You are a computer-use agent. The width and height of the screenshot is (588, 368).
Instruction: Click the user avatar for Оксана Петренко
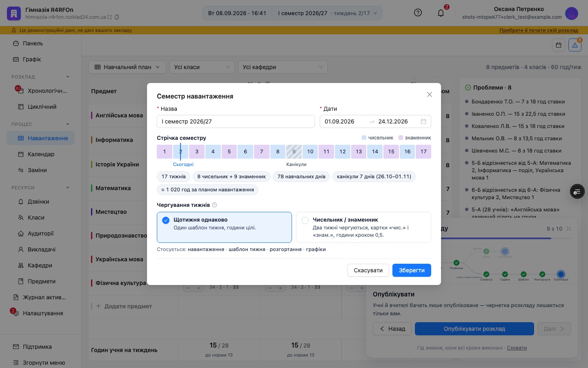click(x=572, y=13)
